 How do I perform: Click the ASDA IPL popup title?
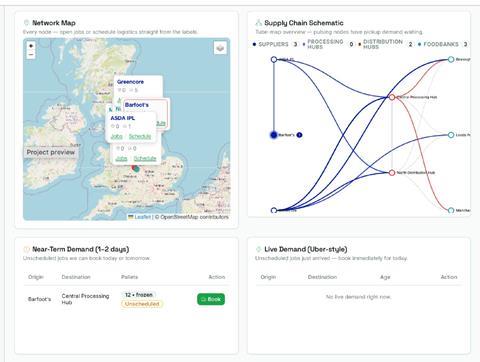(123, 118)
